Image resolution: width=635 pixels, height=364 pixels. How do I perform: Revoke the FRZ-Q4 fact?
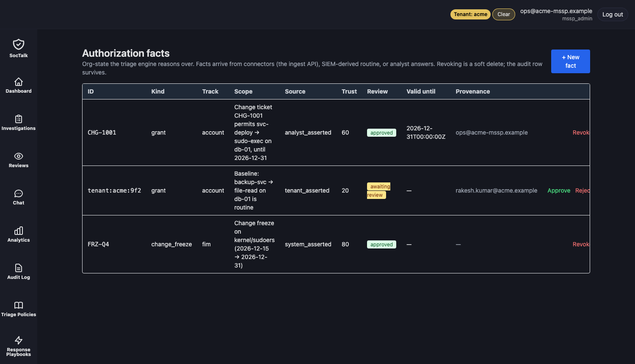click(x=581, y=244)
